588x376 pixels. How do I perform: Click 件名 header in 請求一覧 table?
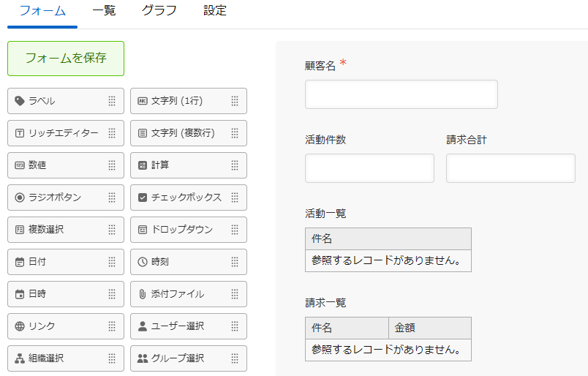[347, 328]
